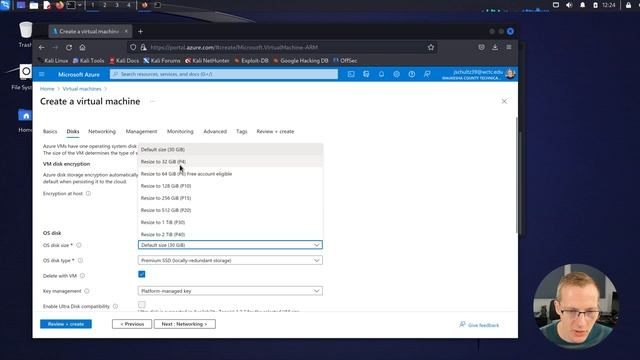Switch to workspace 2 in Kali panel
The image size is (640, 360).
pos(104,5)
